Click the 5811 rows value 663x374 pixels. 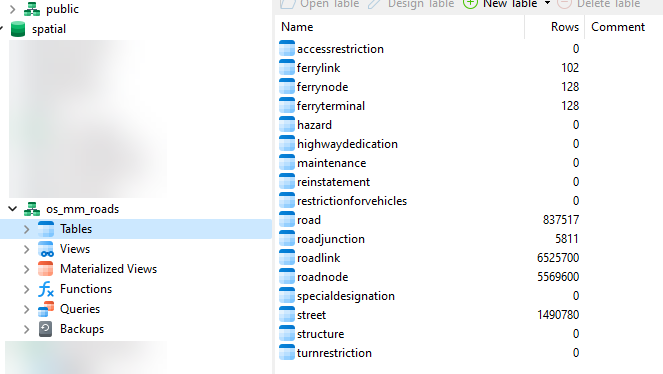click(x=567, y=239)
